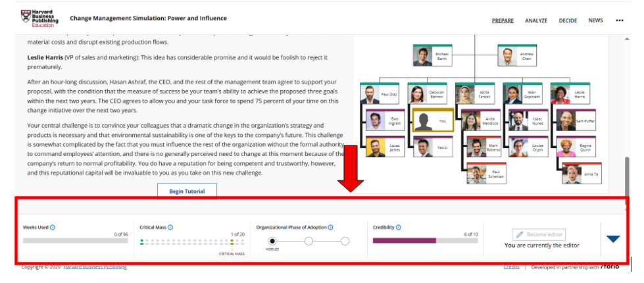Screen dimensions: 644x283
Task: Switch to the Analyze tab
Action: pos(536,20)
